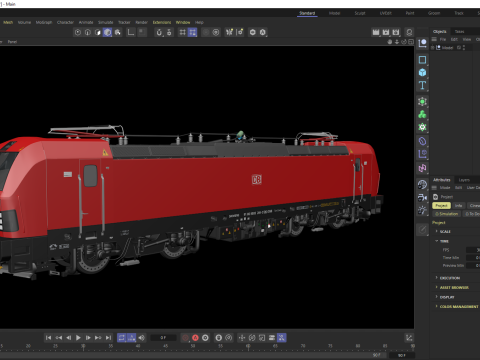
Task: Open the MoGraph menu
Action: click(44, 22)
